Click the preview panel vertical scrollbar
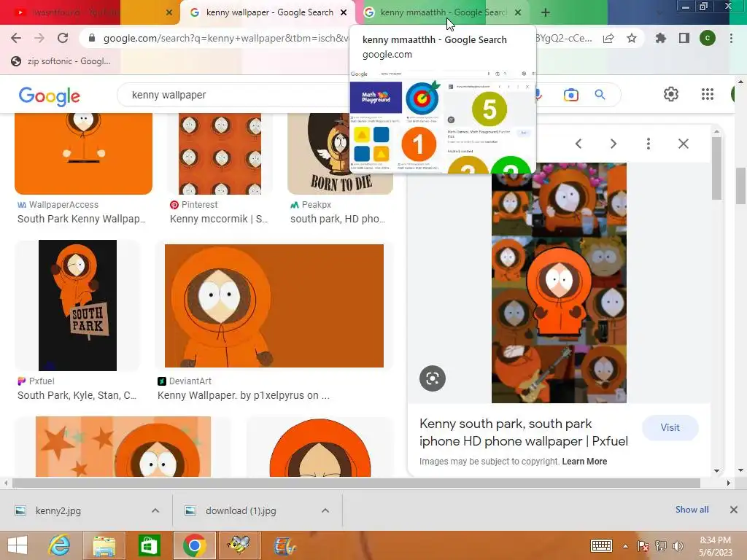The width and height of the screenshot is (747, 560). [x=716, y=168]
